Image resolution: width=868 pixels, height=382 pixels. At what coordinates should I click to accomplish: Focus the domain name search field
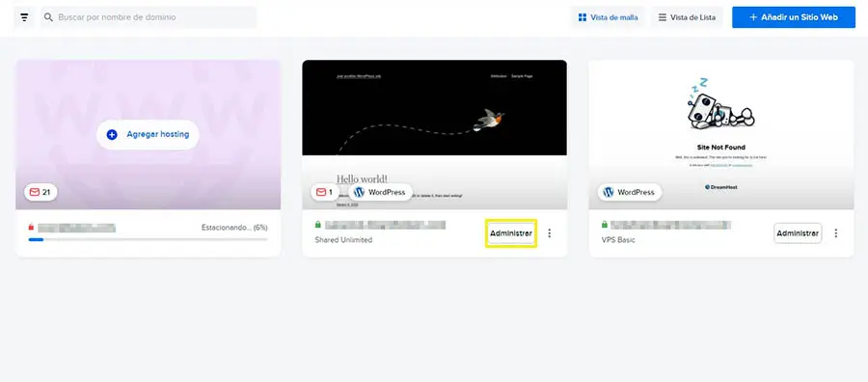(x=149, y=17)
